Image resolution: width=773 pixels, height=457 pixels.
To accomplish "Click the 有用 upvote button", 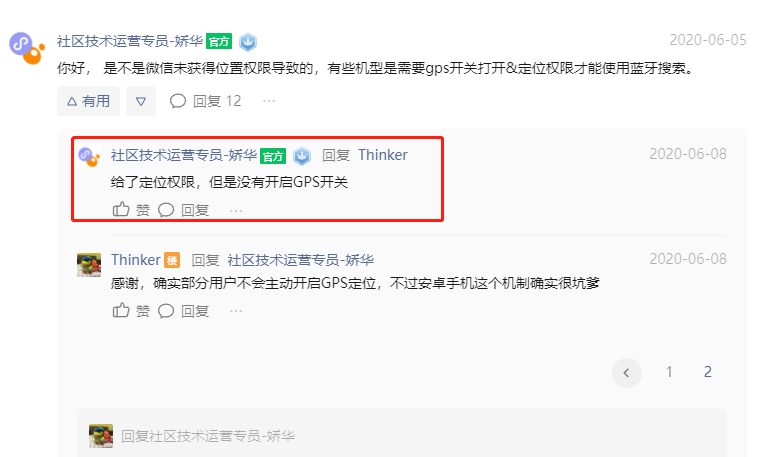I will [88, 101].
